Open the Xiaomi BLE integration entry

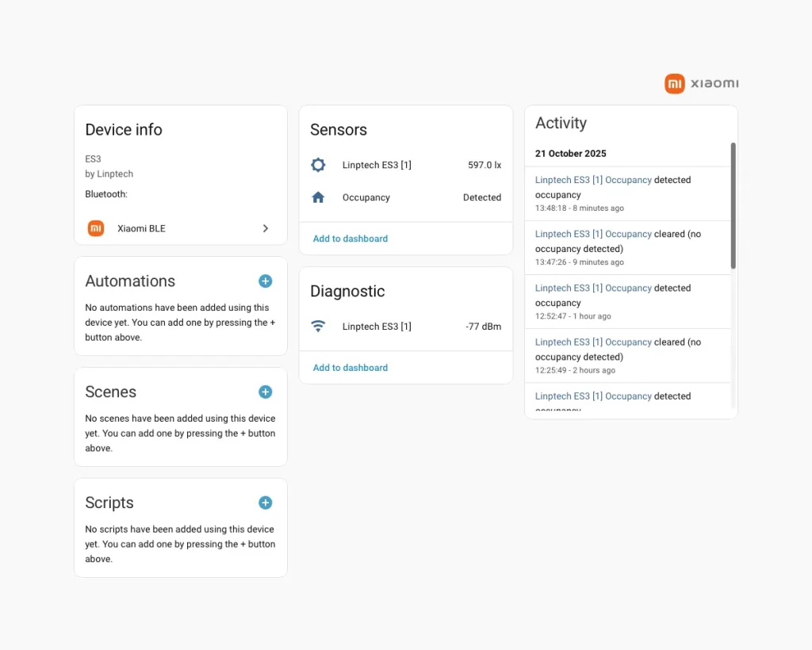pyautogui.click(x=141, y=228)
